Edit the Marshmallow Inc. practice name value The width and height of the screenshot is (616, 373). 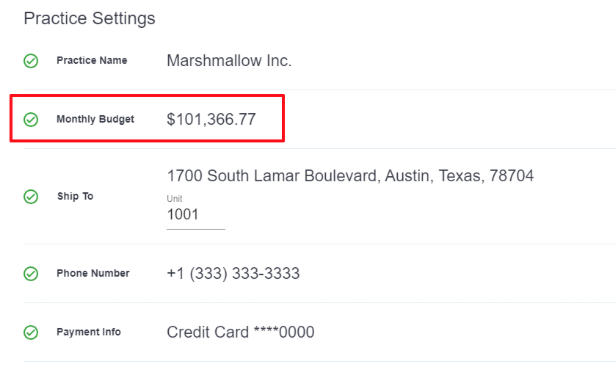(x=229, y=61)
